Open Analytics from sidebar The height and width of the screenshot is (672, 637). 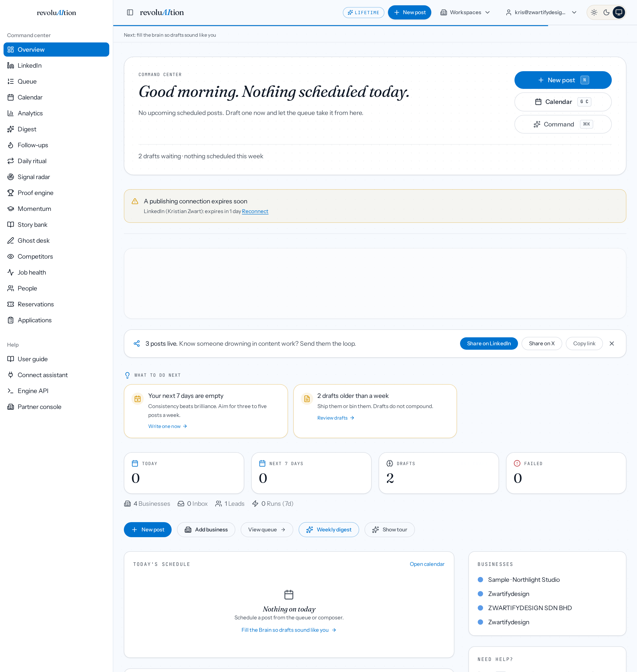point(56,113)
